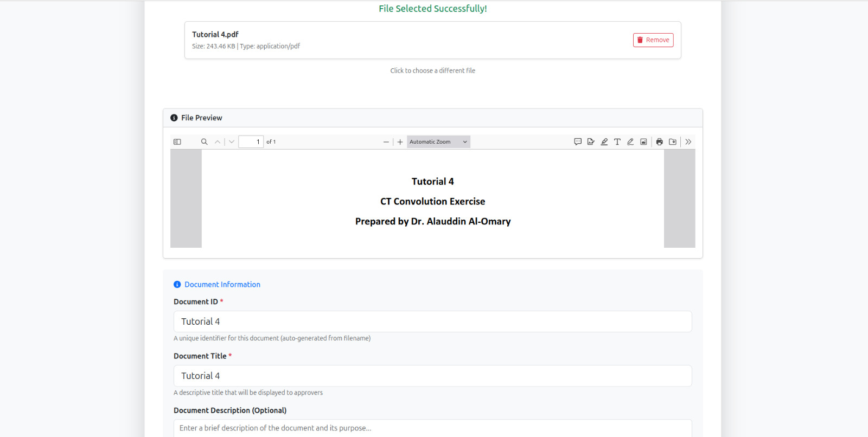Select the freehand draw tool

point(630,142)
